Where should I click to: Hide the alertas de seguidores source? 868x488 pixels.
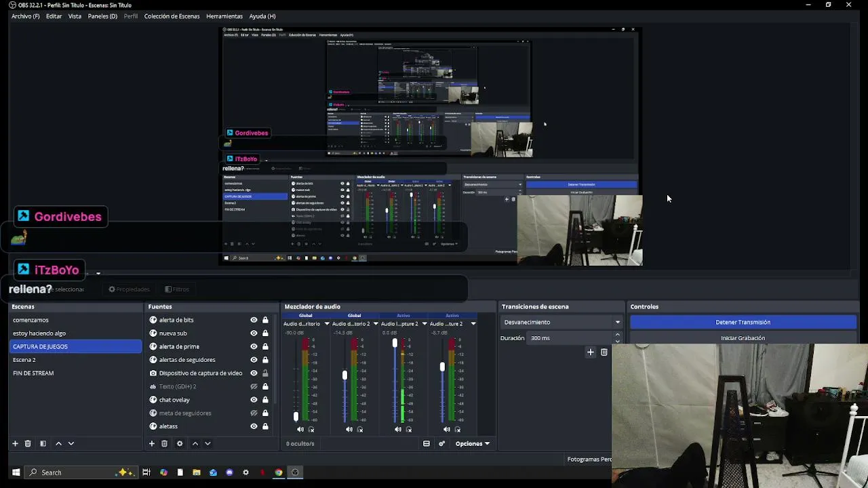tap(254, 360)
